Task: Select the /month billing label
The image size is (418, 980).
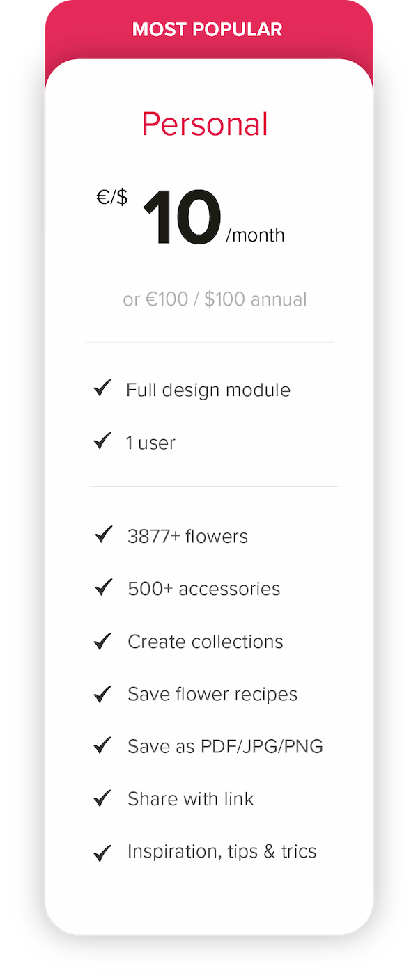Action: [255, 235]
